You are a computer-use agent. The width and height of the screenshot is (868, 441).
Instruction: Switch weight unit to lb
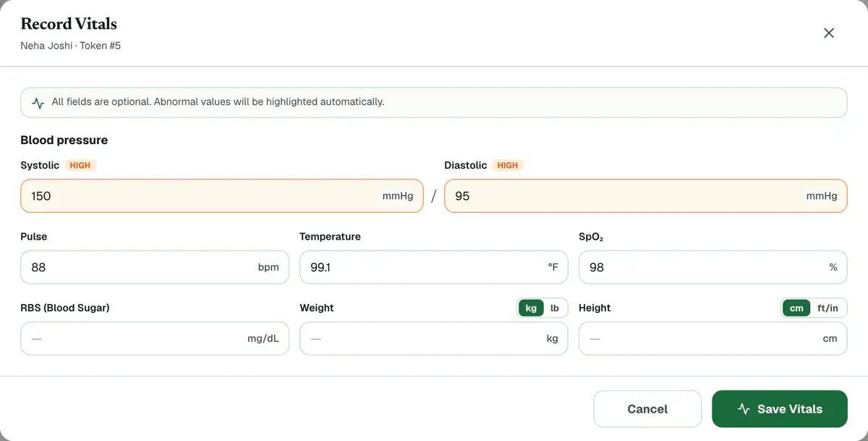pos(555,308)
